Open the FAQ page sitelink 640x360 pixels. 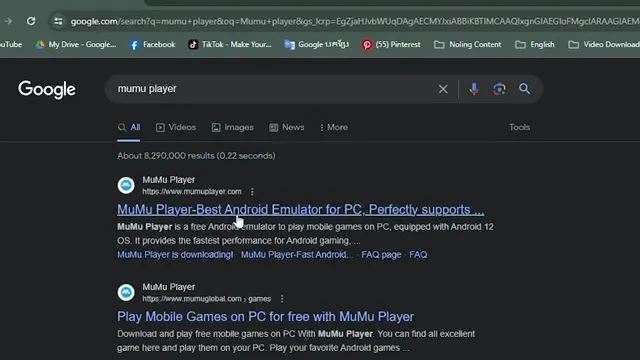pos(381,255)
